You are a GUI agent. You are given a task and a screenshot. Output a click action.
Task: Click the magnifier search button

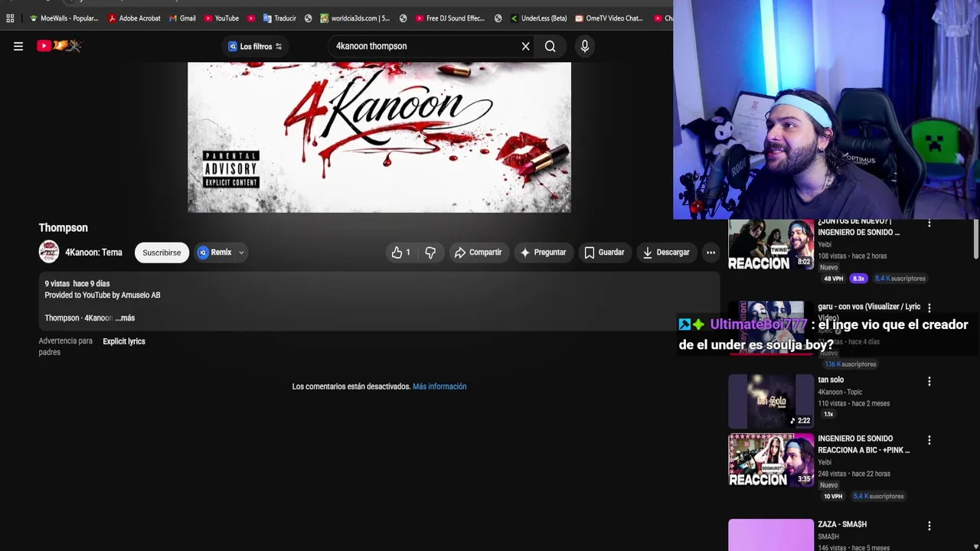[550, 47]
